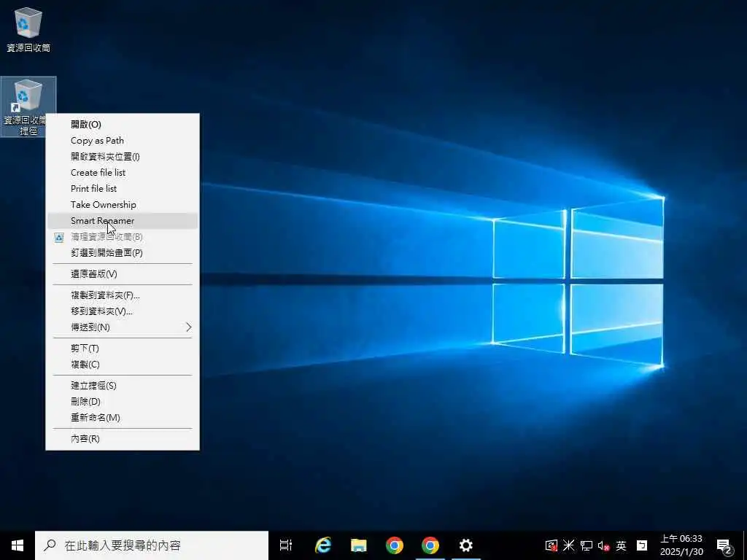
Task: Expand the 傳送到(N) submenu arrow
Action: 189,327
